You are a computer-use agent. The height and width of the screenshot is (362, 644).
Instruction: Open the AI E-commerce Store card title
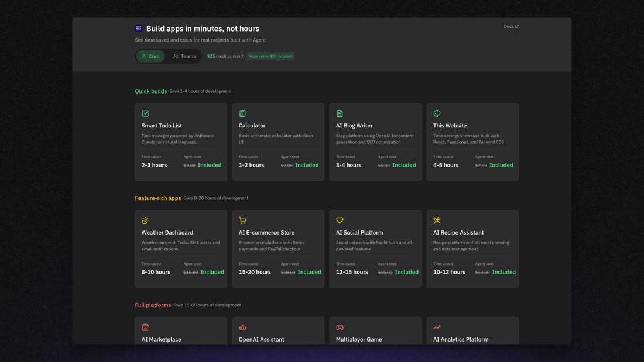[266, 232]
